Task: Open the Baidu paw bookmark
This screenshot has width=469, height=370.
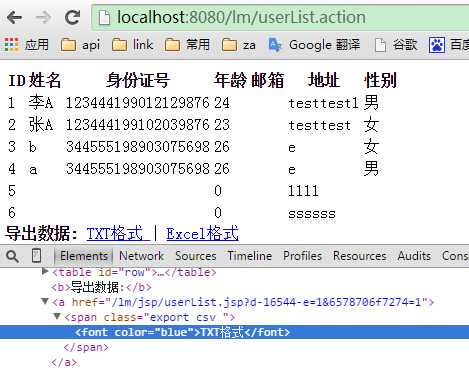Action: tap(448, 45)
